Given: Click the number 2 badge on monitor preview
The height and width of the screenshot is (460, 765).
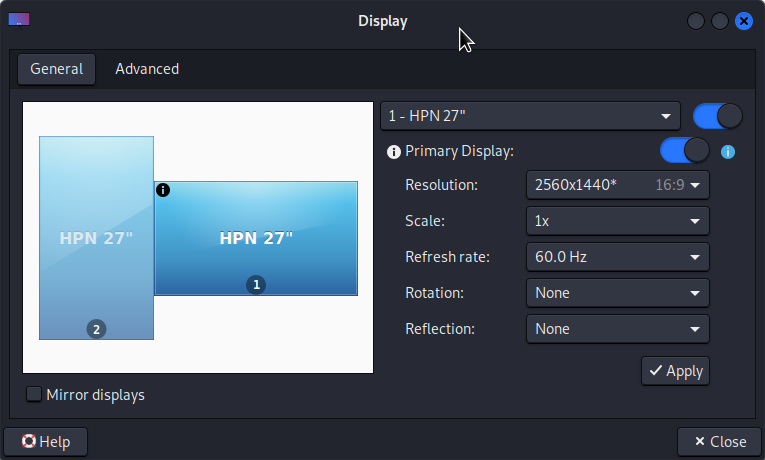Looking at the screenshot, I should pos(96,328).
